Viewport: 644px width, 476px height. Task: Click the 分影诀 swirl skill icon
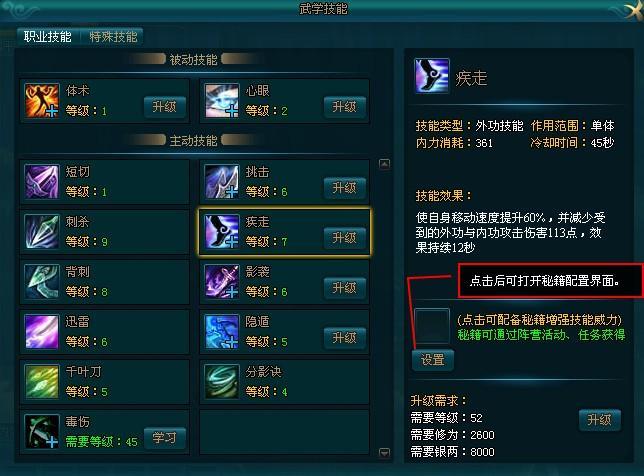click(x=222, y=382)
